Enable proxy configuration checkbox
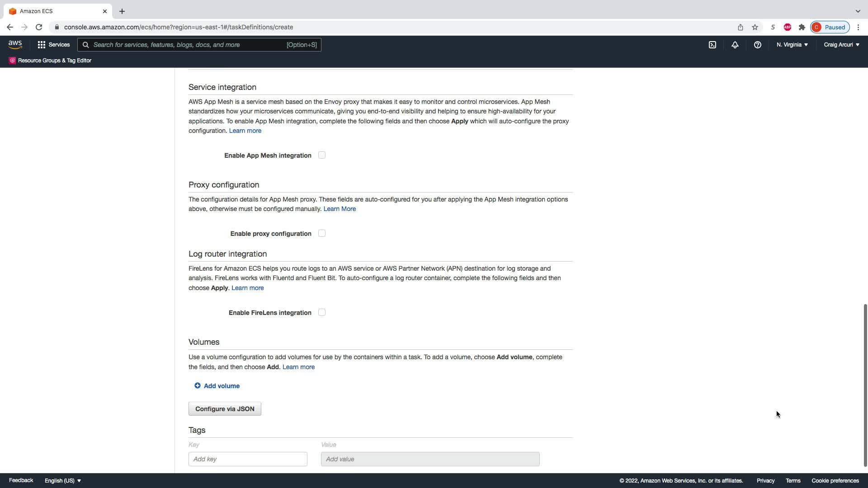This screenshot has width=868, height=488. click(322, 233)
